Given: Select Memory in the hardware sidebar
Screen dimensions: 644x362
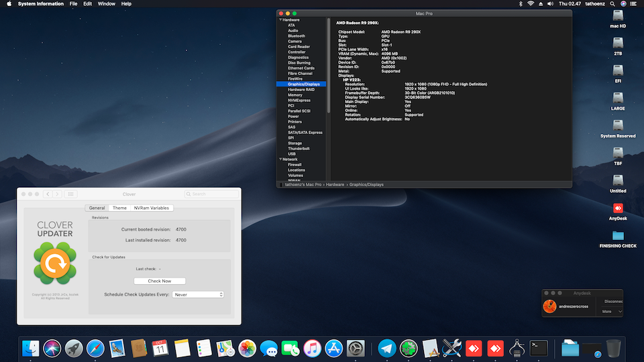Looking at the screenshot, I should tap(295, 95).
